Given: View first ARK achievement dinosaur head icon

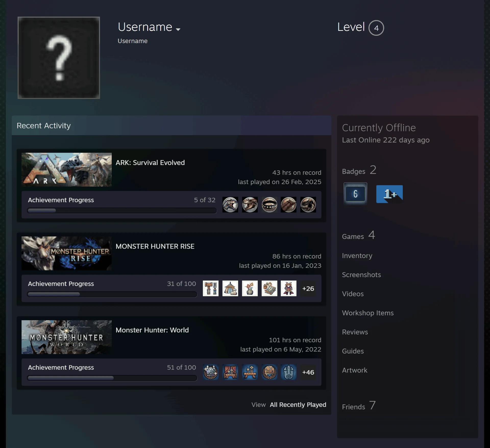Looking at the screenshot, I should [x=230, y=204].
